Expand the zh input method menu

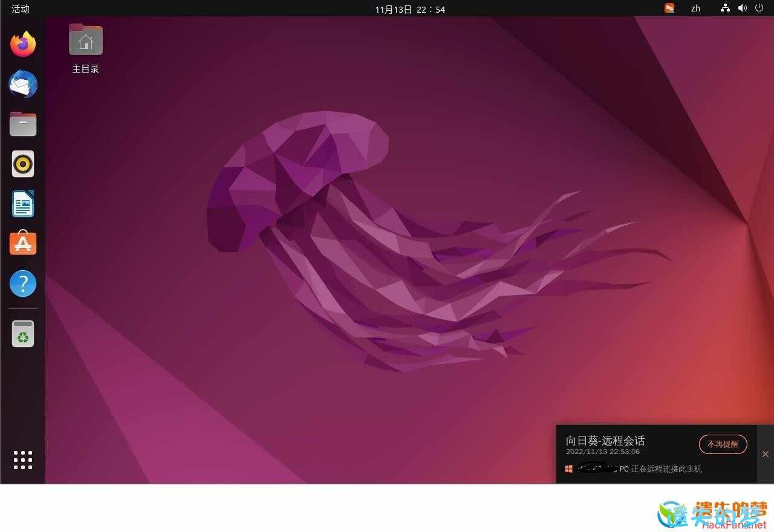click(x=695, y=8)
